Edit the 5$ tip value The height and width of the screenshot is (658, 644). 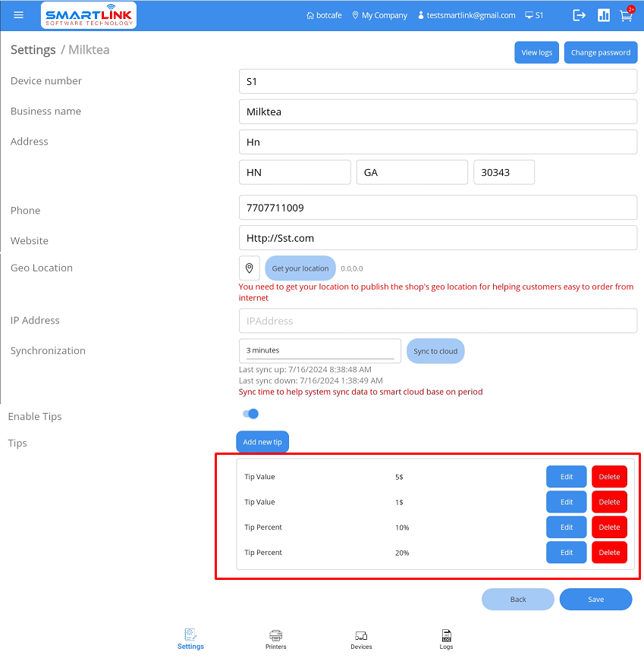pyautogui.click(x=566, y=477)
